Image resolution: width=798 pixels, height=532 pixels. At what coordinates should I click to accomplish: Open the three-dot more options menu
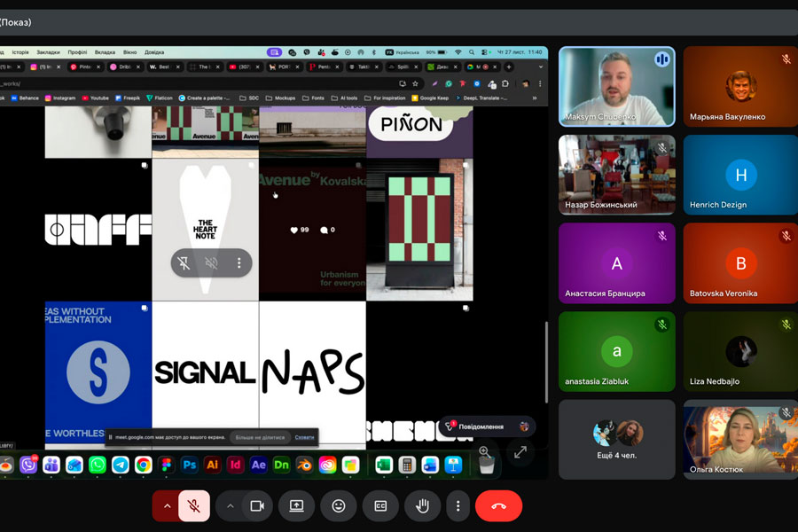[458, 505]
